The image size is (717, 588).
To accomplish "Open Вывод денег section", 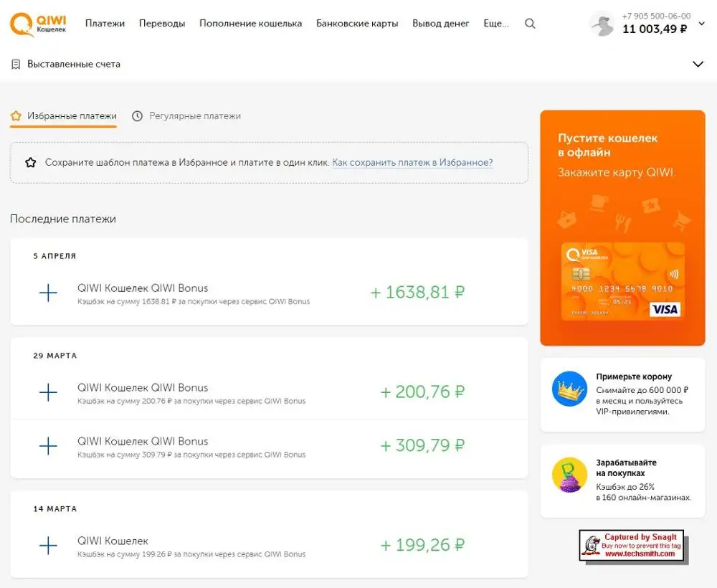I will [441, 24].
